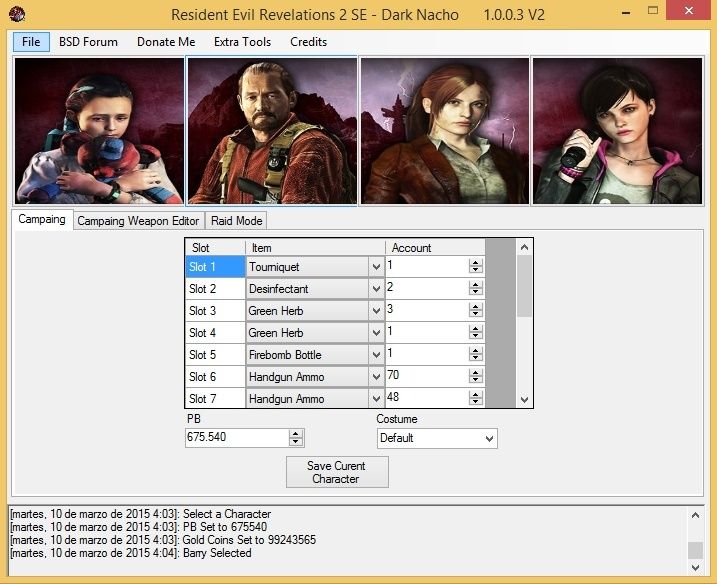Open the File menu
Viewport: 717px width, 584px height.
tap(31, 42)
